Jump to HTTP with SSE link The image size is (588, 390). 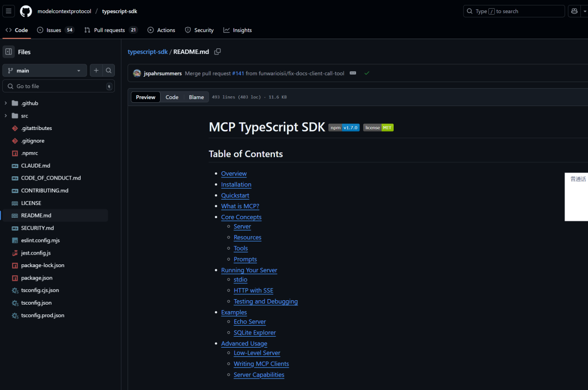click(253, 290)
